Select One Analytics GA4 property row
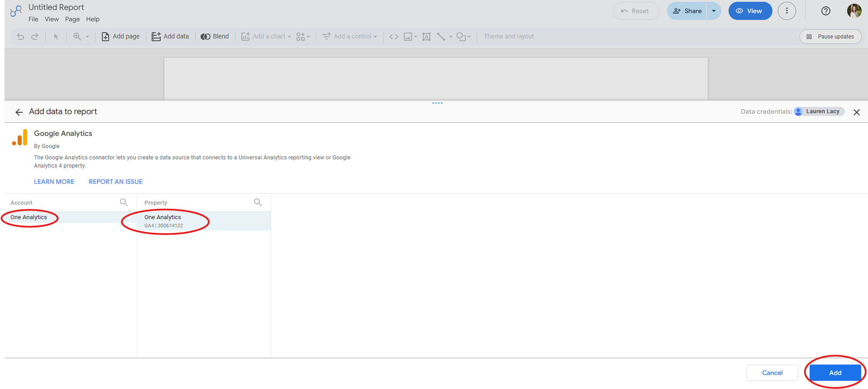 click(204, 221)
